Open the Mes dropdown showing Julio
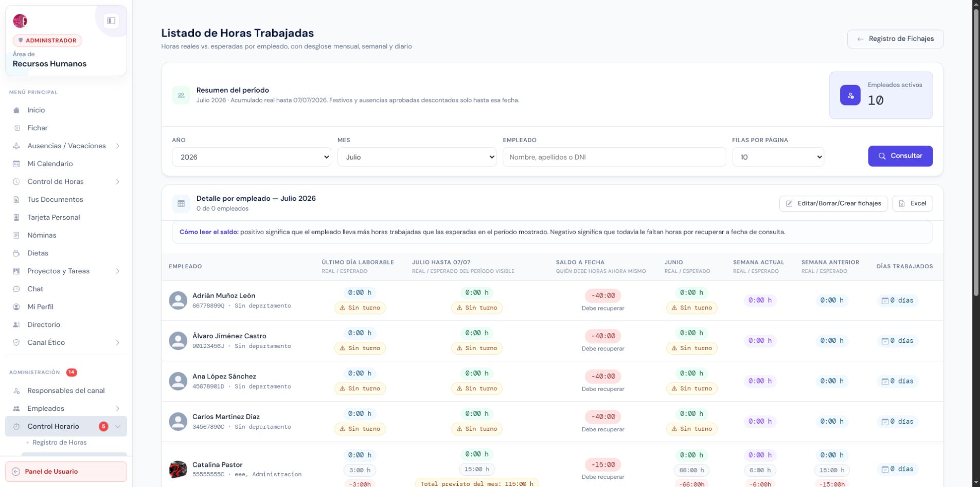The image size is (980, 487). click(417, 157)
